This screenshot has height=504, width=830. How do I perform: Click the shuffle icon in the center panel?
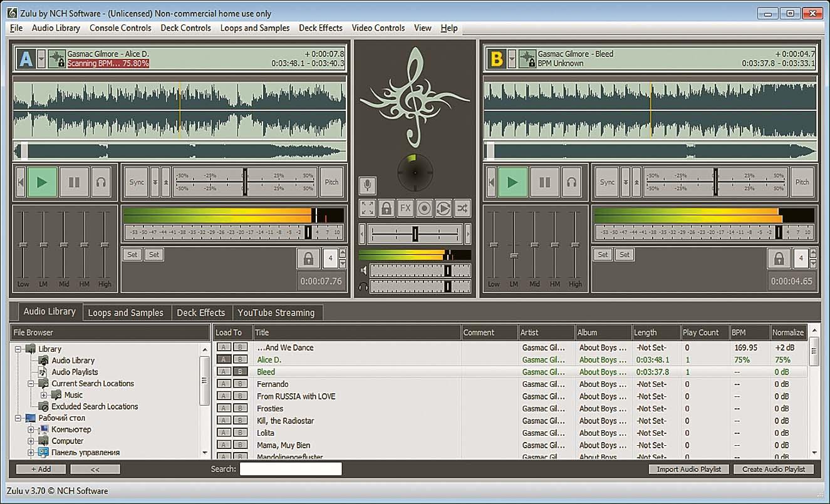pyautogui.click(x=462, y=208)
